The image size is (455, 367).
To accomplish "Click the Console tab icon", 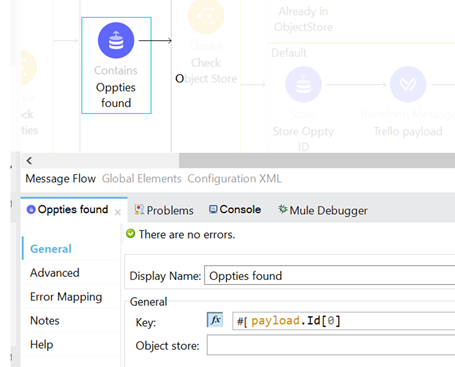I will click(x=213, y=209).
